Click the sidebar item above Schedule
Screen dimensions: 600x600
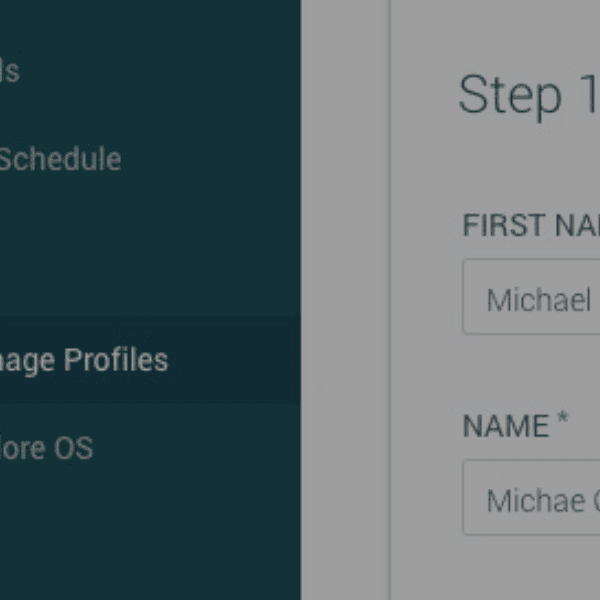10,71
